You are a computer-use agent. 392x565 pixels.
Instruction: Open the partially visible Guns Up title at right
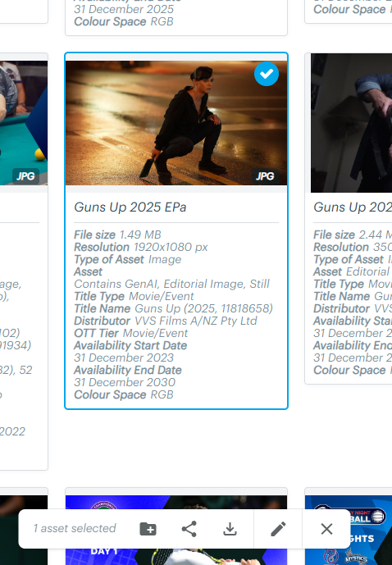[353, 207]
